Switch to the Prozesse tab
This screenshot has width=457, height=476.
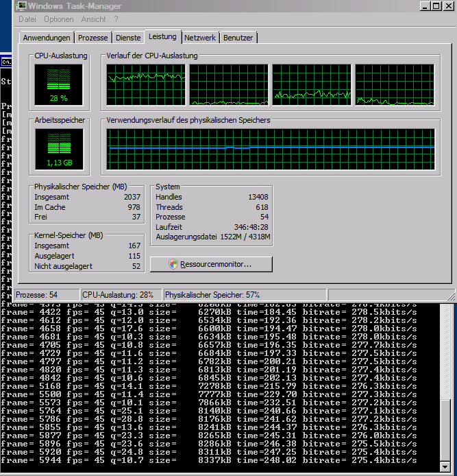[x=92, y=38]
